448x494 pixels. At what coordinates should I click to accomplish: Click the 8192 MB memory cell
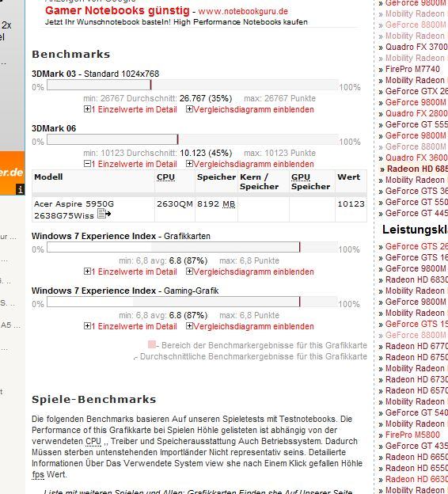[216, 204]
